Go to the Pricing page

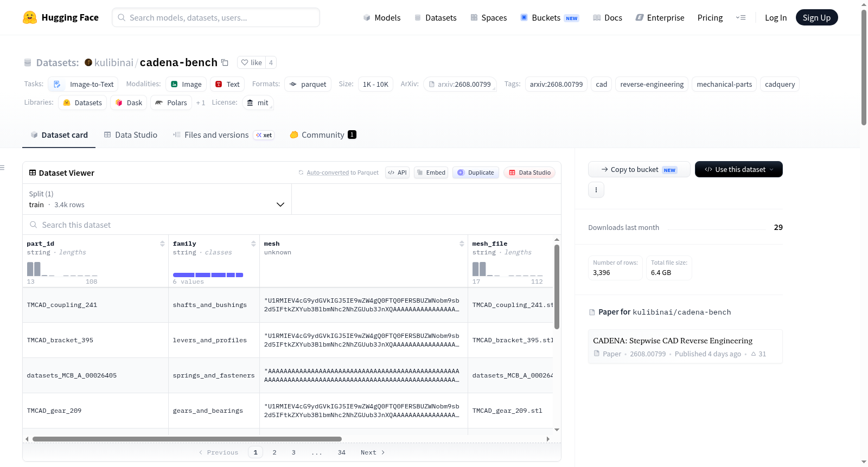coord(710,17)
